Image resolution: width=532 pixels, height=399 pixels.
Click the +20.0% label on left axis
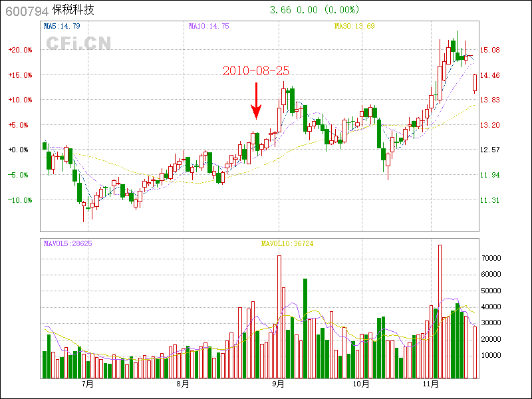[20, 50]
